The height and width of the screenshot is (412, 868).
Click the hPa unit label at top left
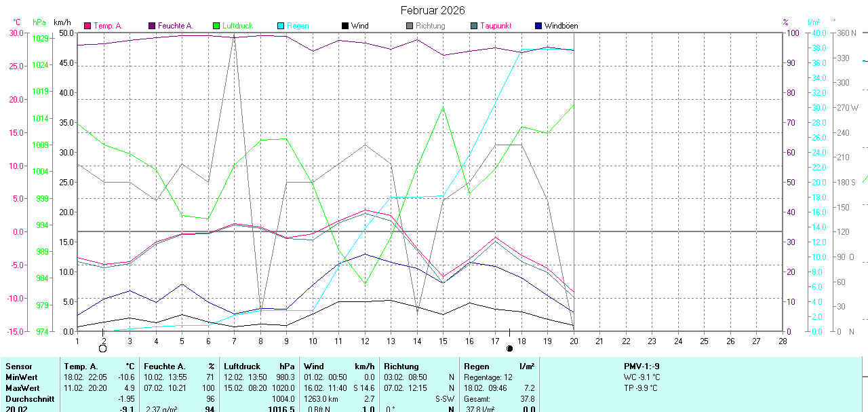[39, 22]
